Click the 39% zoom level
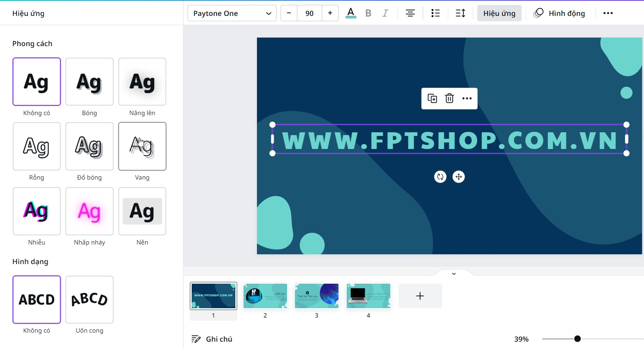 coord(521,339)
